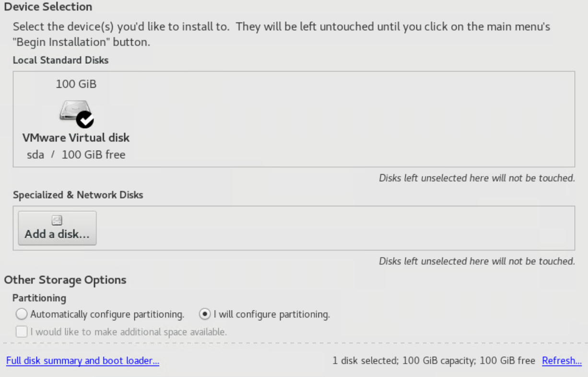Tick "I would like to make additional space available"
This screenshot has height=377, width=588.
tap(22, 332)
